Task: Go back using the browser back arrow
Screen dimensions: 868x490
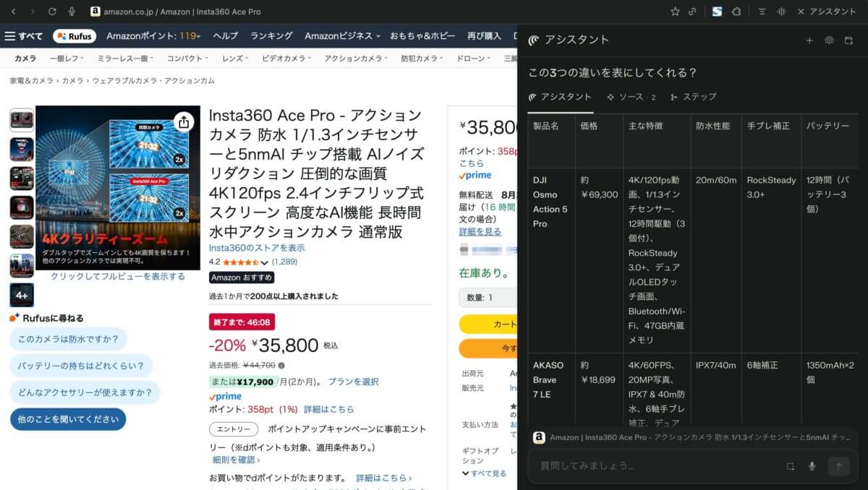Action: 14,12
